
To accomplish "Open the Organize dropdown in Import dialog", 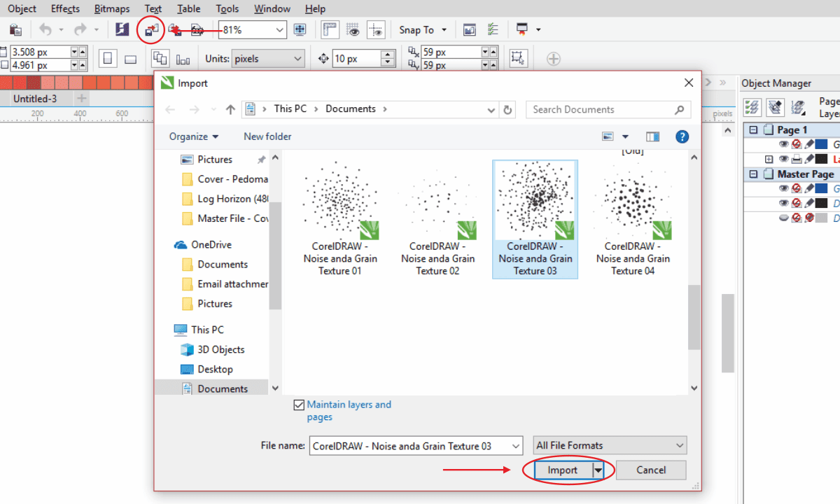I will click(x=194, y=136).
